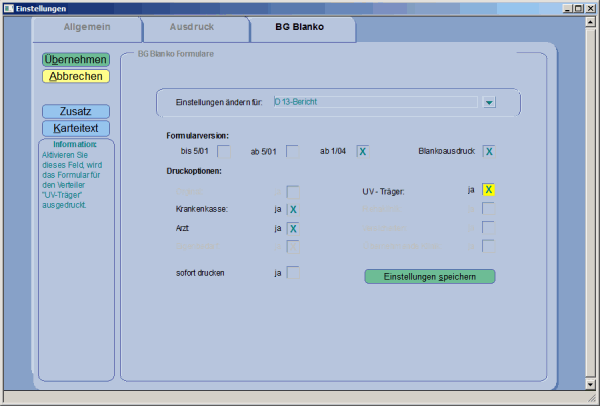Toggle the Blankoausdruck checkbox

(489, 152)
